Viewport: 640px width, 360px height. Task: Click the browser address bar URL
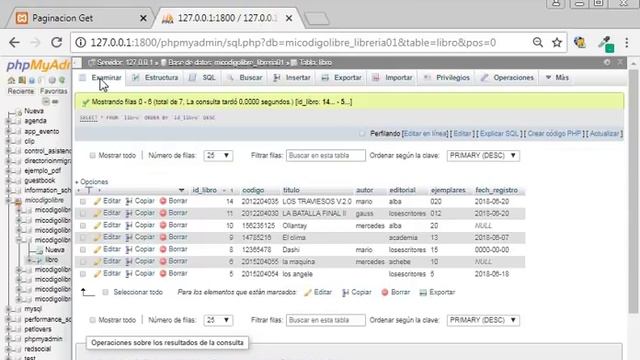point(293,42)
